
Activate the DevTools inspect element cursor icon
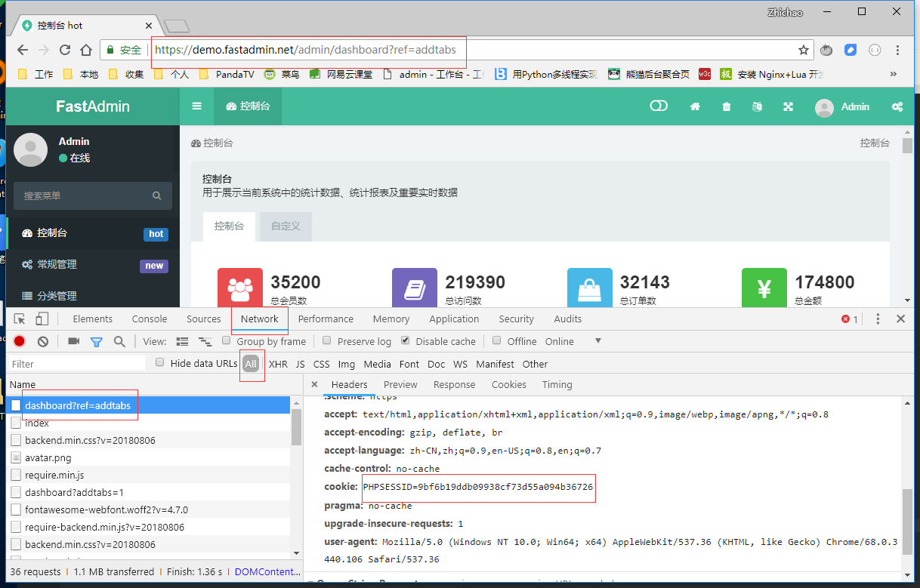point(20,319)
